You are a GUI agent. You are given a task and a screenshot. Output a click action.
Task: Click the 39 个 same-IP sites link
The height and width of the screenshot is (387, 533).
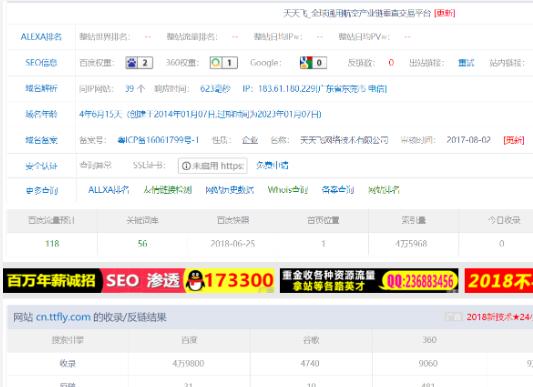tap(135, 89)
